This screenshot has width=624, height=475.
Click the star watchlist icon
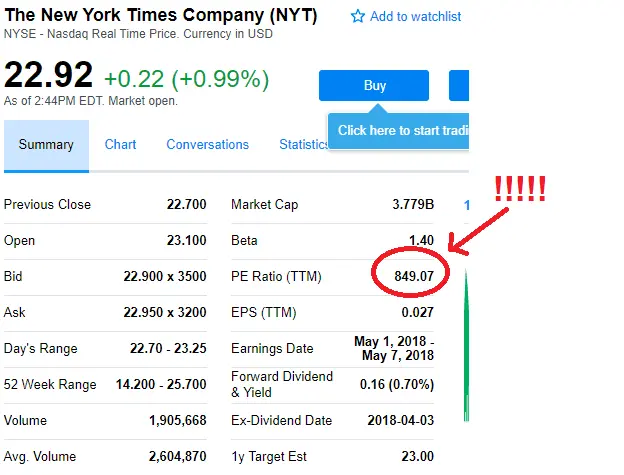click(358, 17)
